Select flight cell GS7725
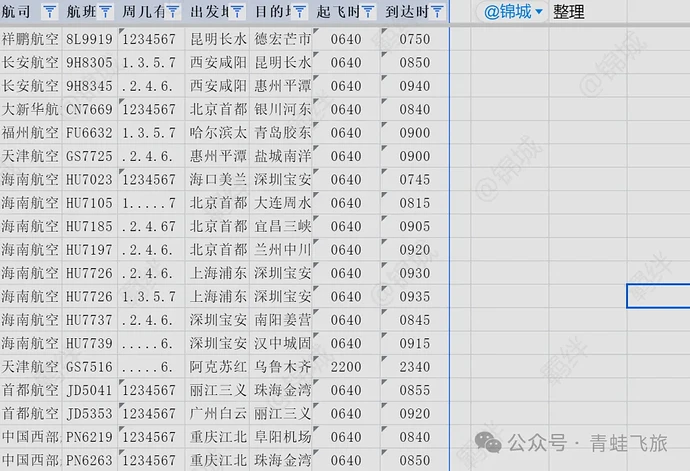This screenshot has width=690, height=471. coord(90,156)
